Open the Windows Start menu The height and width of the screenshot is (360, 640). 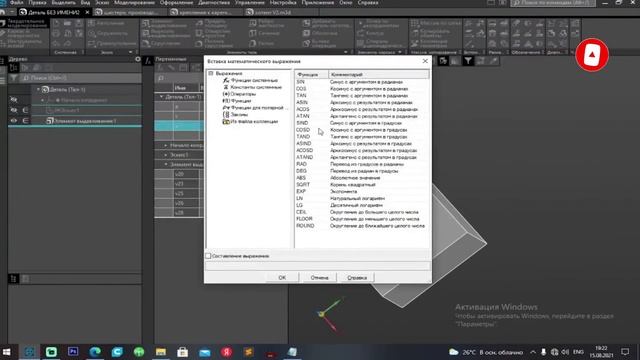tap(6, 352)
